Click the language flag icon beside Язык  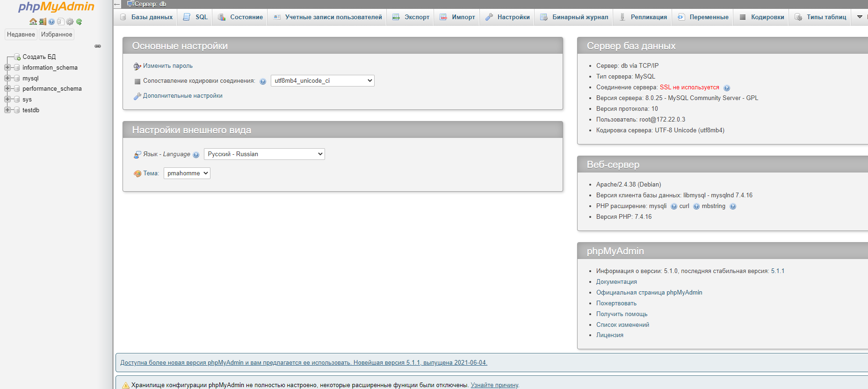coord(137,154)
